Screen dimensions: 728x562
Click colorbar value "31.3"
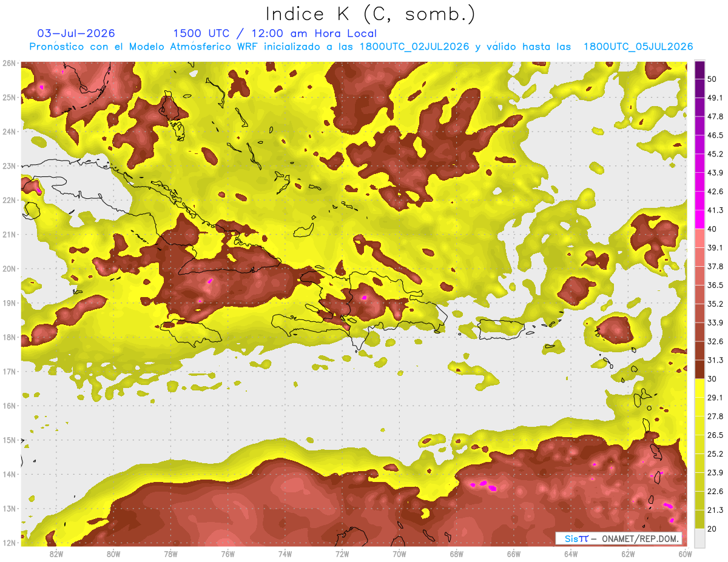point(715,360)
